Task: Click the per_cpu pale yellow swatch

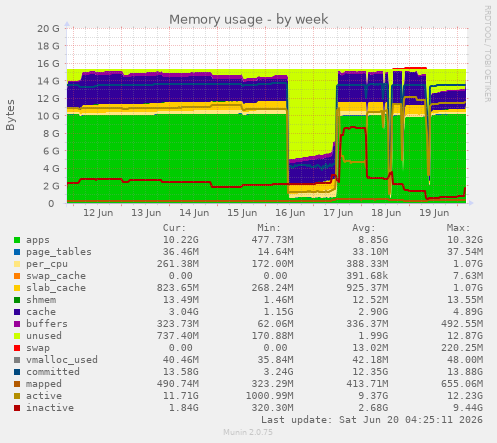Action: click(17, 264)
